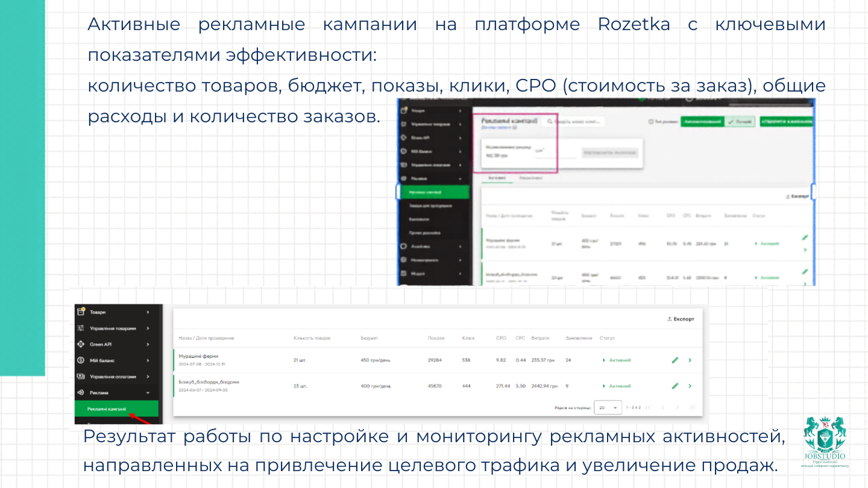
Task: Switch campaign type to Ручний
Action: click(x=740, y=121)
